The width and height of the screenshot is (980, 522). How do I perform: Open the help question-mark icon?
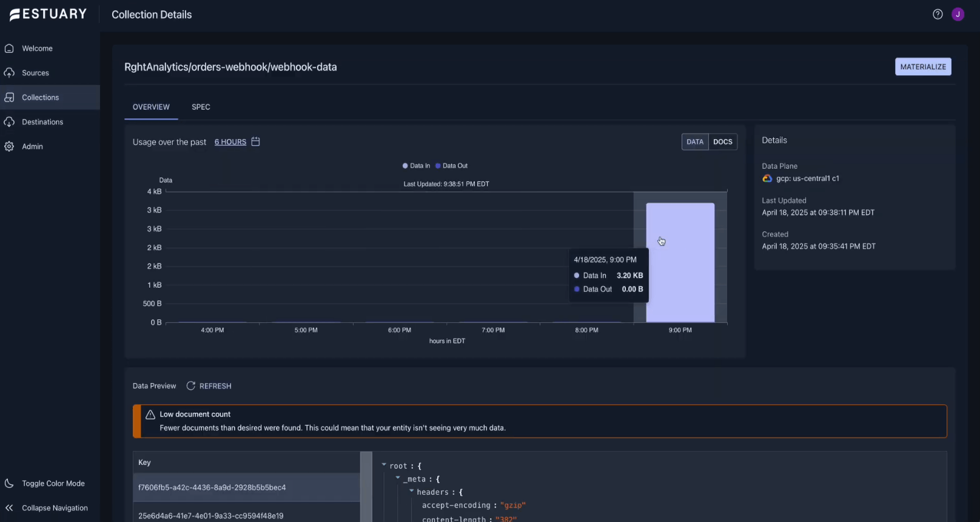[938, 14]
